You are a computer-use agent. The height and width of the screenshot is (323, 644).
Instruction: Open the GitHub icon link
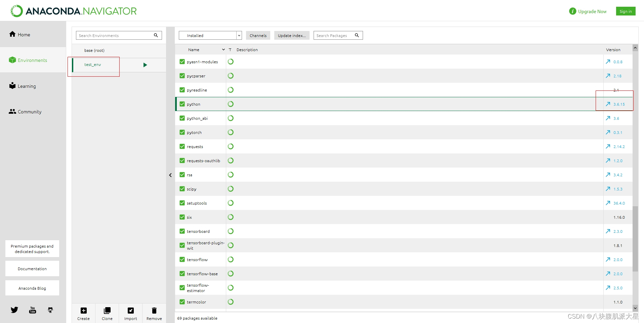pos(50,310)
